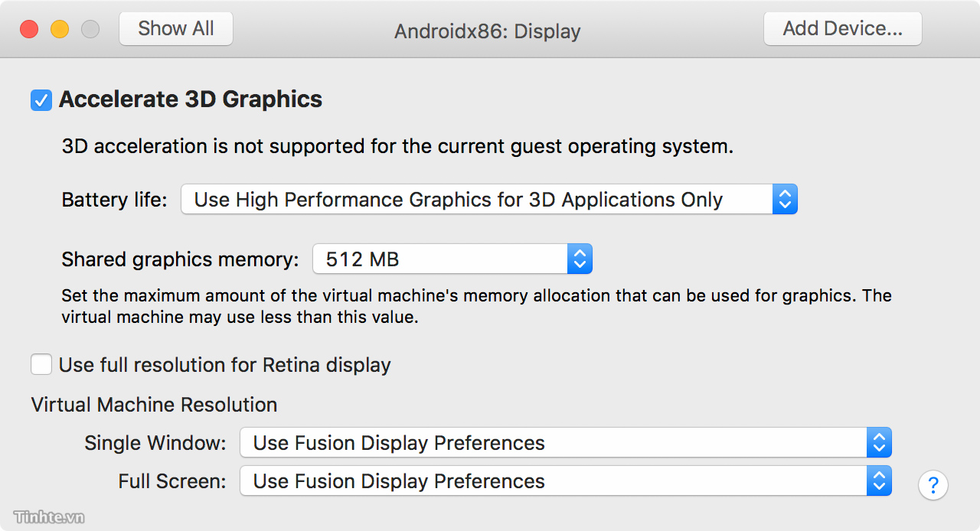The height and width of the screenshot is (531, 980).
Task: Click the Shared graphics memory label
Action: [180, 259]
